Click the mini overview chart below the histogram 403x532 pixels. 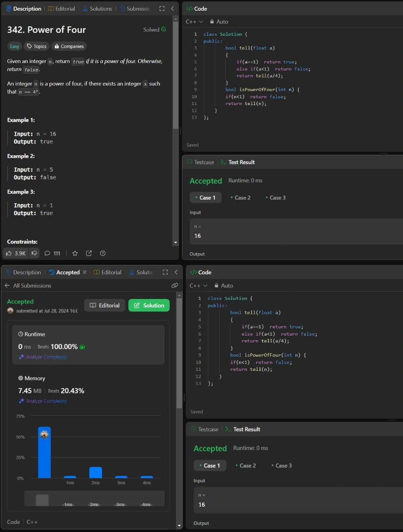pos(94,498)
